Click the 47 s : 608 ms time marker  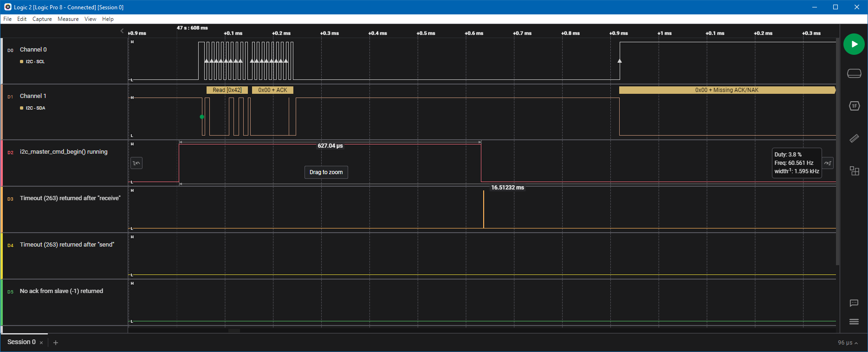(192, 28)
